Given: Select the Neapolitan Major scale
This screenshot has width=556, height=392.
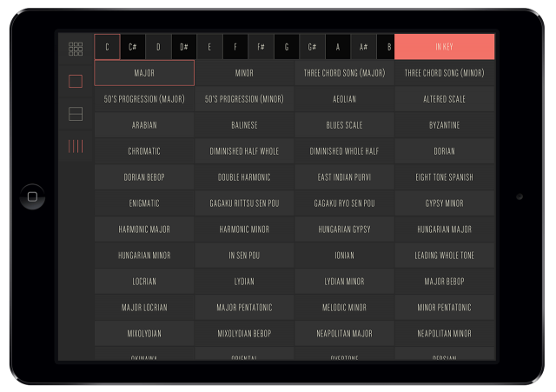Looking at the screenshot, I should 344,334.
